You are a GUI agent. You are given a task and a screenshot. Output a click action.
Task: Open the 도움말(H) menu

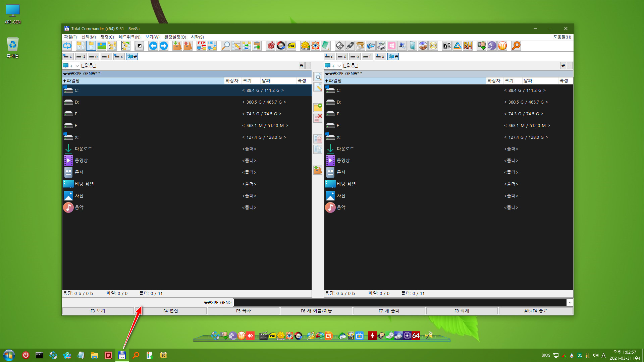[562, 37]
